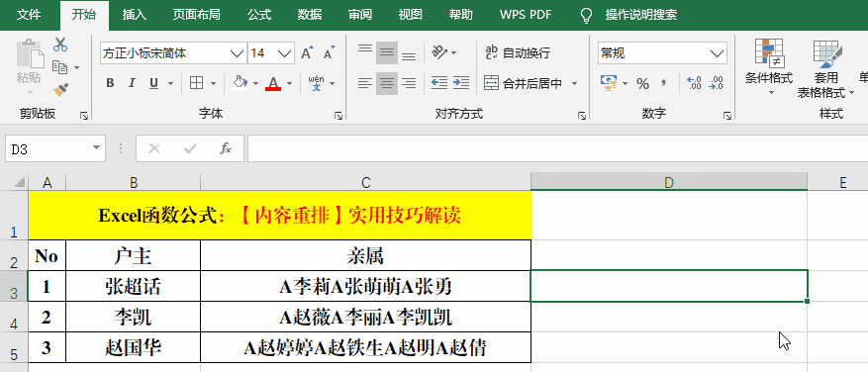
Task: Open the font name dropdown 方正小标宋简体
Action: tap(237, 53)
